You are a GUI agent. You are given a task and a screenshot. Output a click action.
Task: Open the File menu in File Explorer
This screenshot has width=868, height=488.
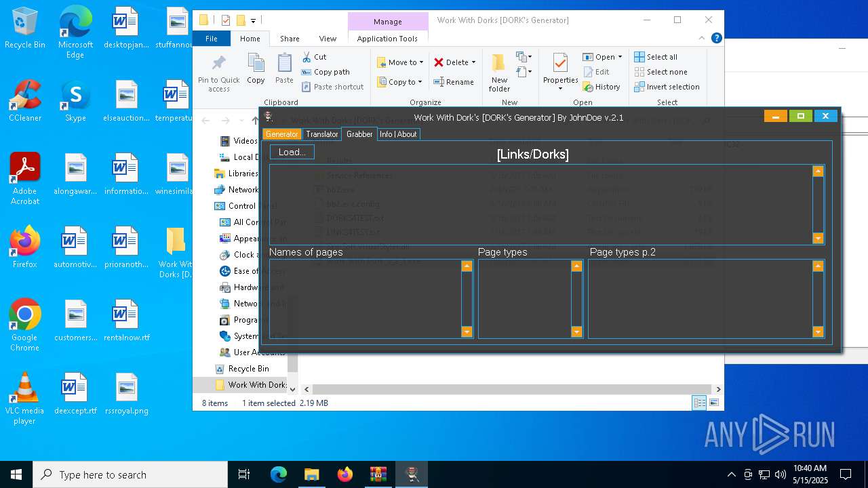[x=212, y=39]
